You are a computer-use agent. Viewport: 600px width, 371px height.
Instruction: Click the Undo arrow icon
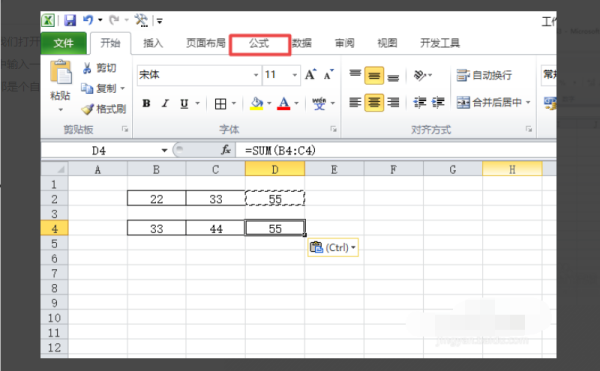pyautogui.click(x=88, y=20)
